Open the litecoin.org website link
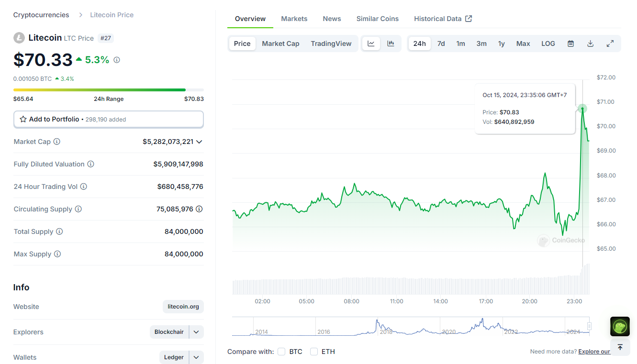 click(x=183, y=307)
